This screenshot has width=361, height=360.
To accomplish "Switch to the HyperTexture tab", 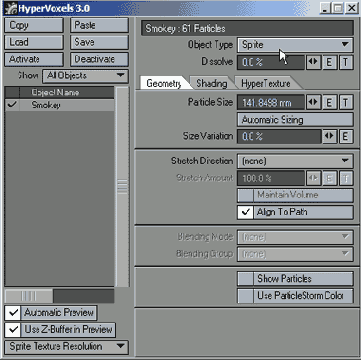I will tap(266, 83).
